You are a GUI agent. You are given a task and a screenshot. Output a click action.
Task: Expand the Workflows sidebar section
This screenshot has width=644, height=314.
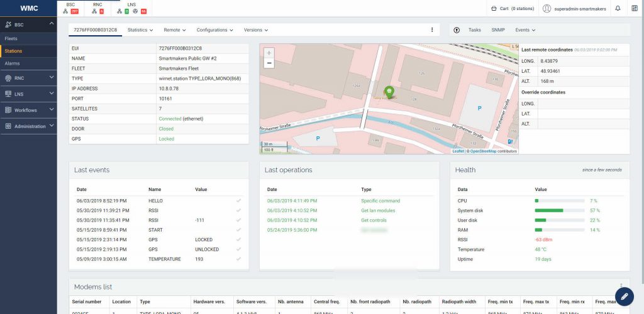coord(52,109)
